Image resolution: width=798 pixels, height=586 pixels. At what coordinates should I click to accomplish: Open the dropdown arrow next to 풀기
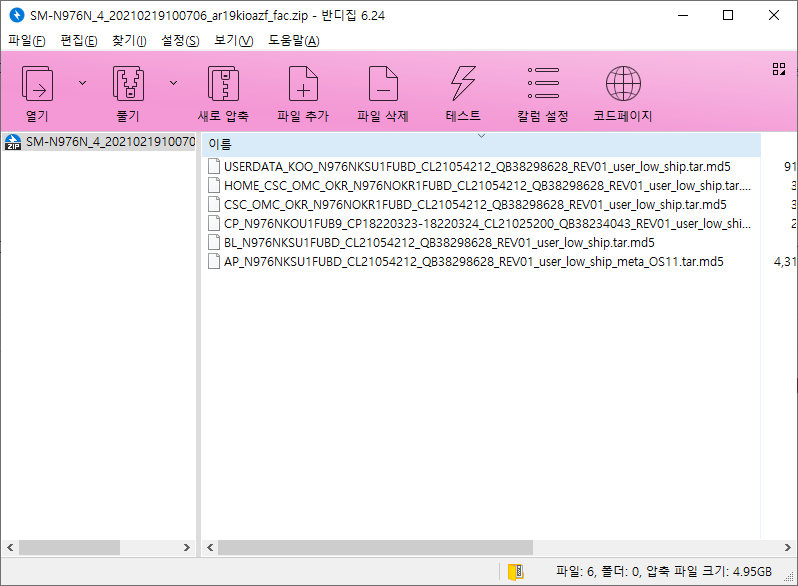174,82
